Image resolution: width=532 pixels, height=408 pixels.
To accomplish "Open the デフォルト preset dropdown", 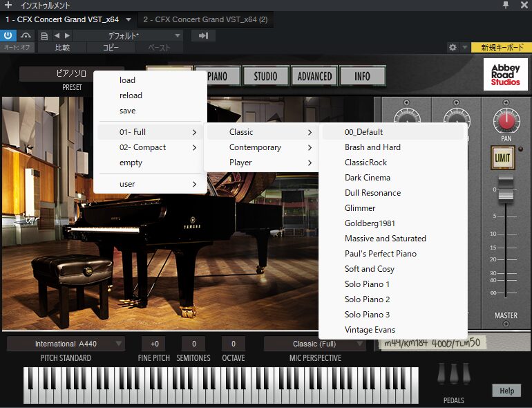I will tap(128, 36).
